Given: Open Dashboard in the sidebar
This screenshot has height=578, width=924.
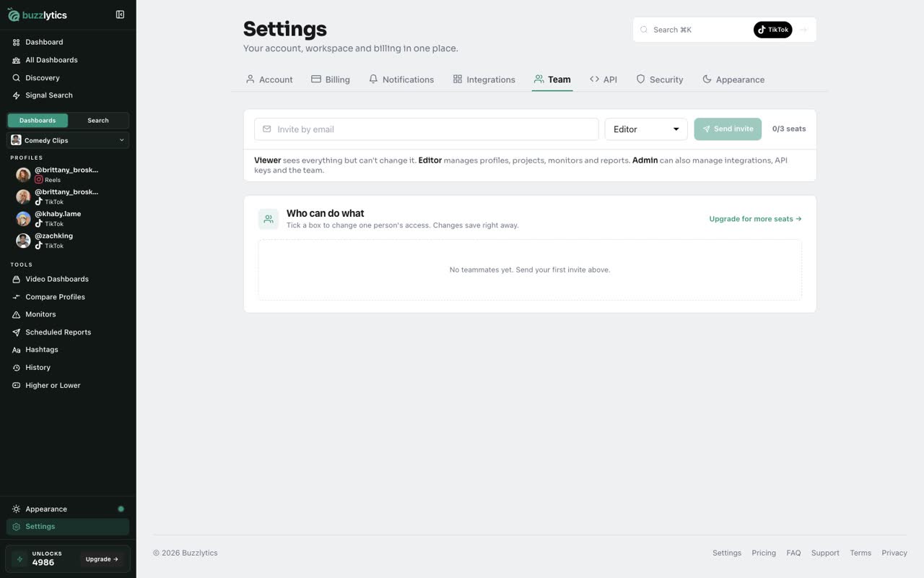Looking at the screenshot, I should click(x=68, y=42).
